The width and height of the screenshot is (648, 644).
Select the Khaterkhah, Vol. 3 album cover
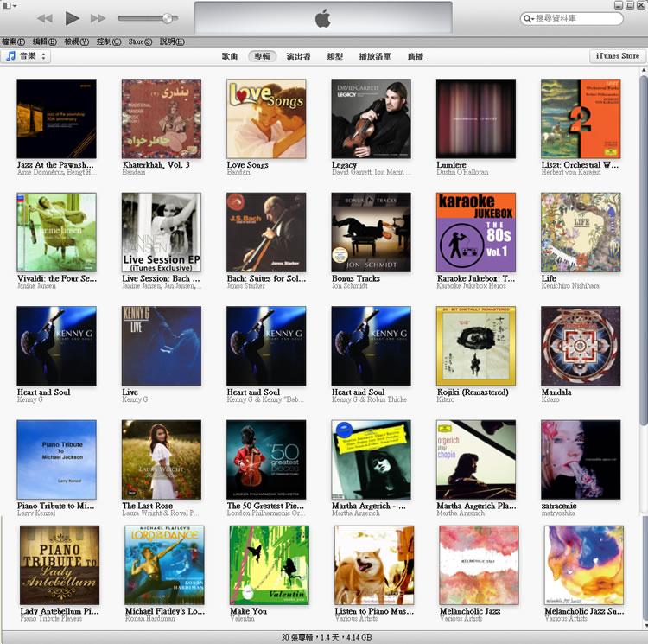pyautogui.click(x=162, y=118)
